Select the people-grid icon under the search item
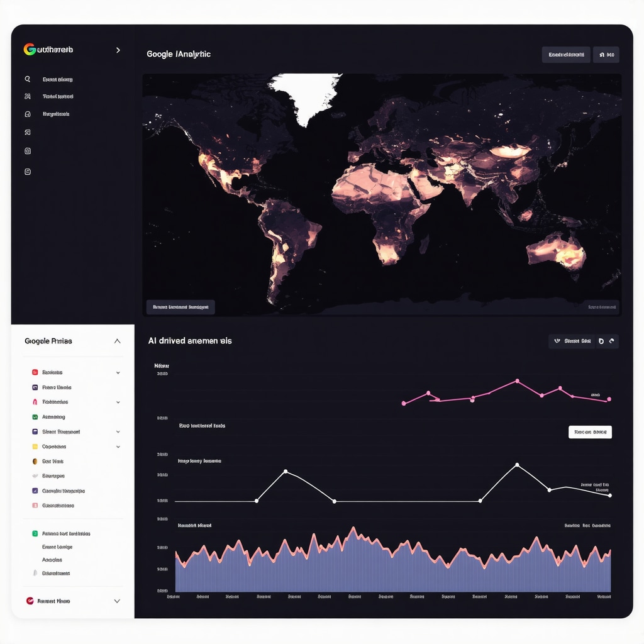Screen dimensions: 644x644 click(28, 96)
